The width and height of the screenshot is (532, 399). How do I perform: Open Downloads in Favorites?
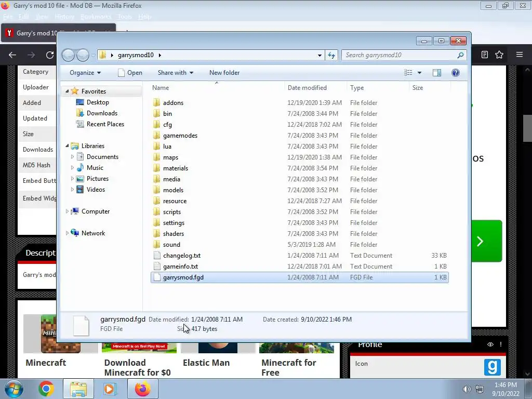click(x=102, y=113)
